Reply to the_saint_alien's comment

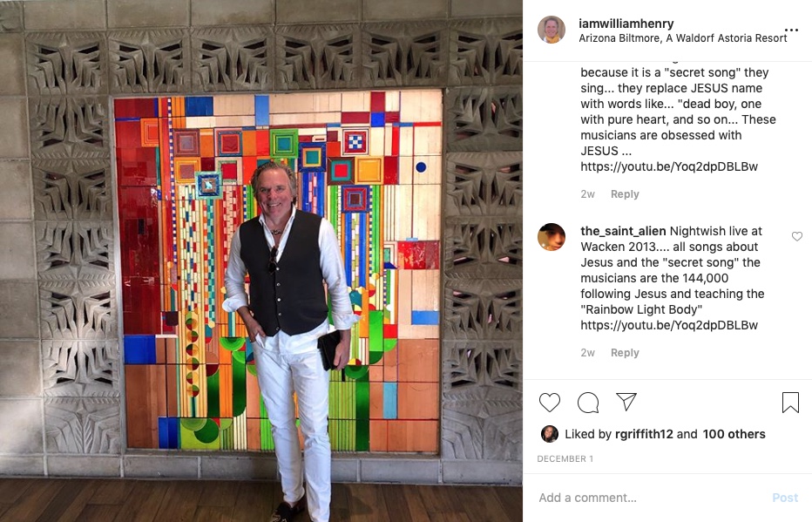click(x=625, y=353)
